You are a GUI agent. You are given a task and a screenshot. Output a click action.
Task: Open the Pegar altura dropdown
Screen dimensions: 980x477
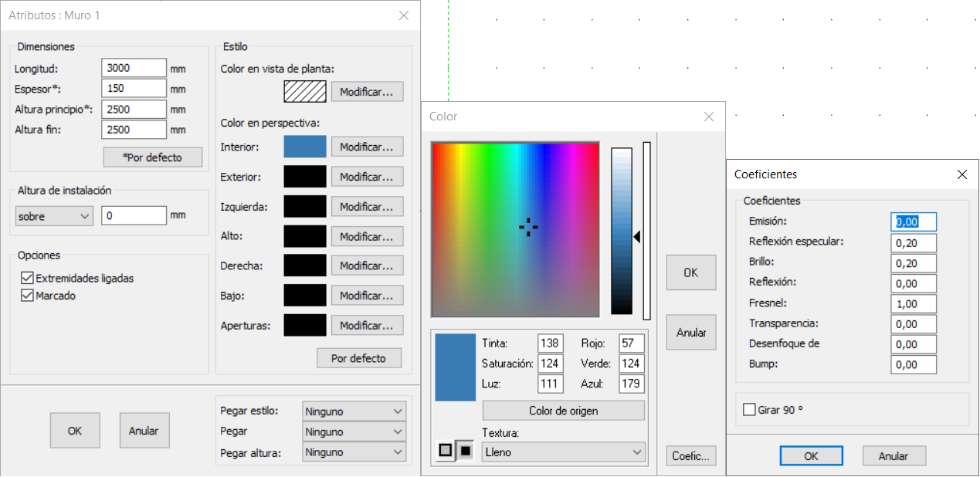(x=354, y=452)
